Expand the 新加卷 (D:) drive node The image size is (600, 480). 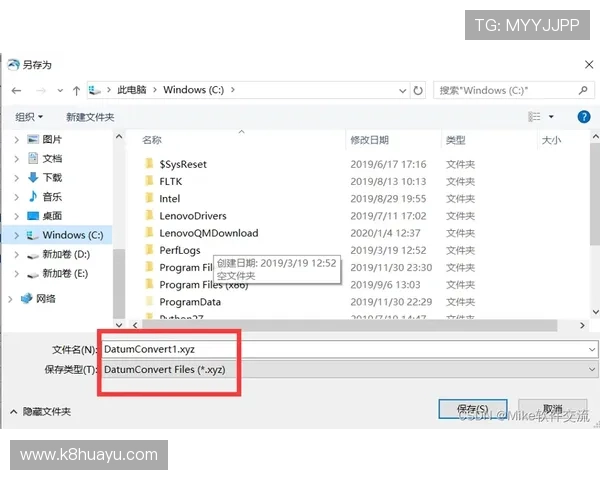tap(15, 254)
